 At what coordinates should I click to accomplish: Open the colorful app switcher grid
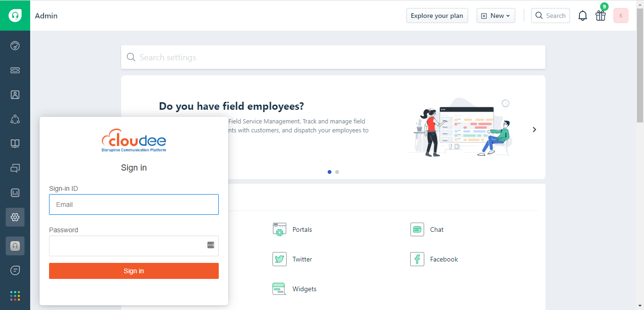pyautogui.click(x=15, y=296)
